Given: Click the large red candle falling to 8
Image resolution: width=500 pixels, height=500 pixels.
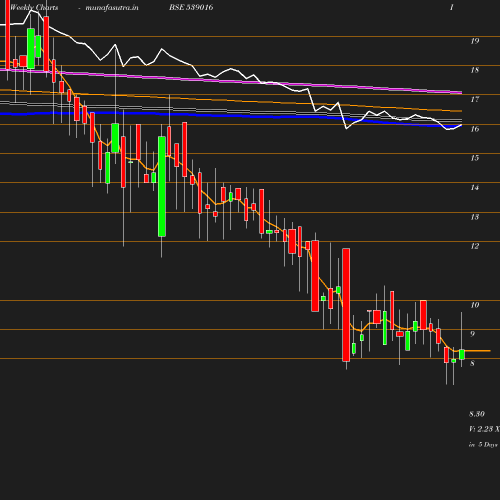Looking at the screenshot, I should (x=346, y=305).
